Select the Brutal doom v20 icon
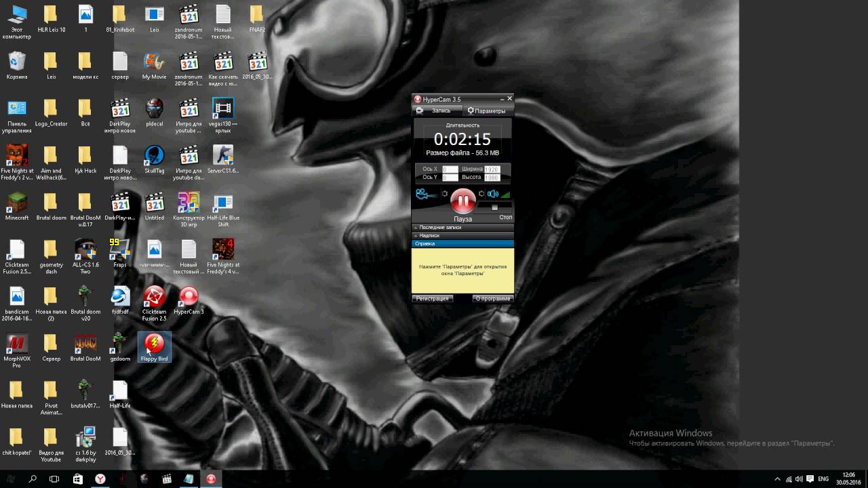 85,304
